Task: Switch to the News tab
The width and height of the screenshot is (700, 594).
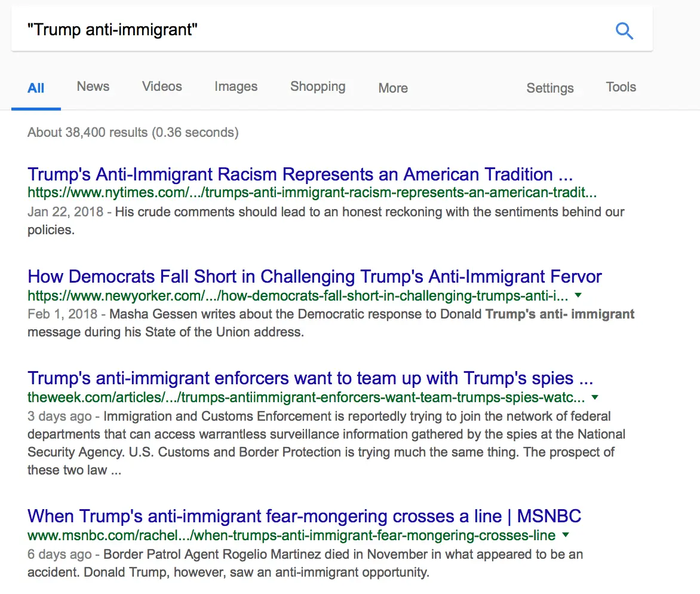Action: tap(93, 87)
